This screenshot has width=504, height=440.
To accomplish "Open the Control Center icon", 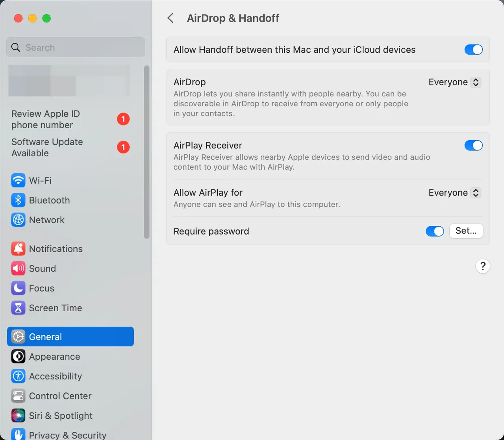I will point(18,396).
